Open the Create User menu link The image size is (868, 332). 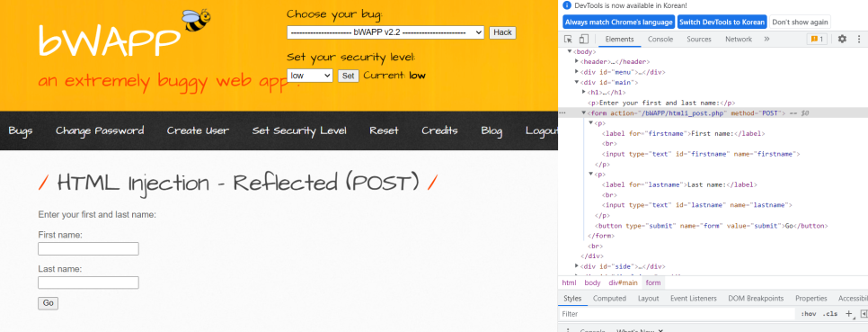tap(198, 130)
